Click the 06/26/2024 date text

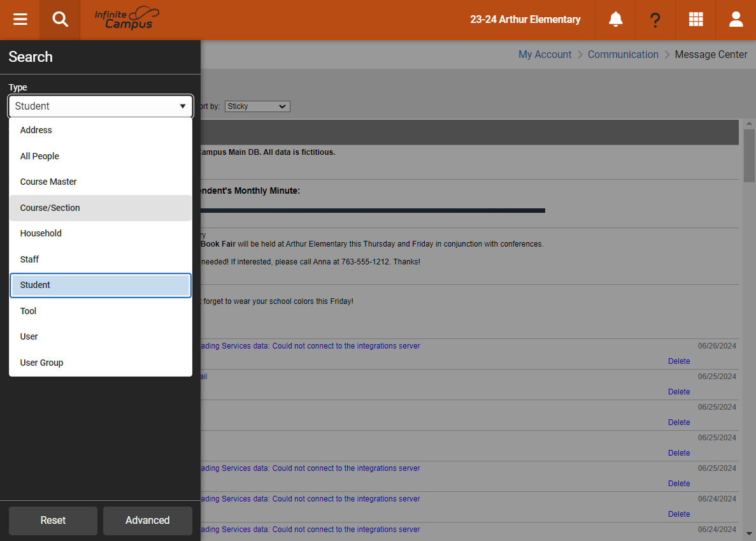(717, 346)
